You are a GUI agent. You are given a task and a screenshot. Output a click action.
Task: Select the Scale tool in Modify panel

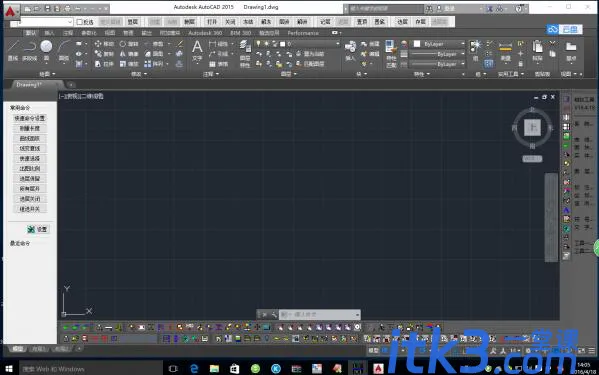point(129,64)
